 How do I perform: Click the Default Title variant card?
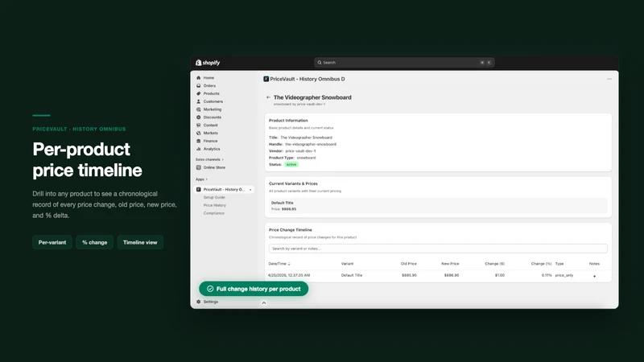tap(438, 206)
